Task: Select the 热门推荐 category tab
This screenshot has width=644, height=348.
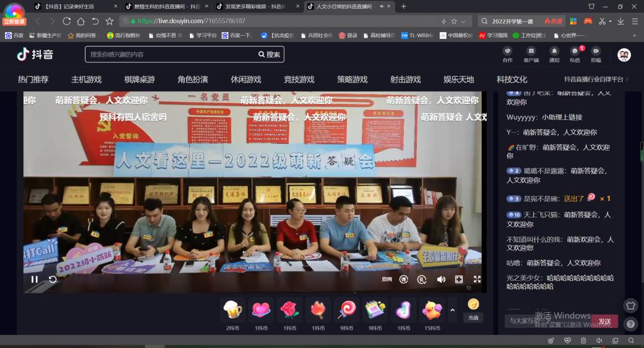Action: (x=33, y=80)
